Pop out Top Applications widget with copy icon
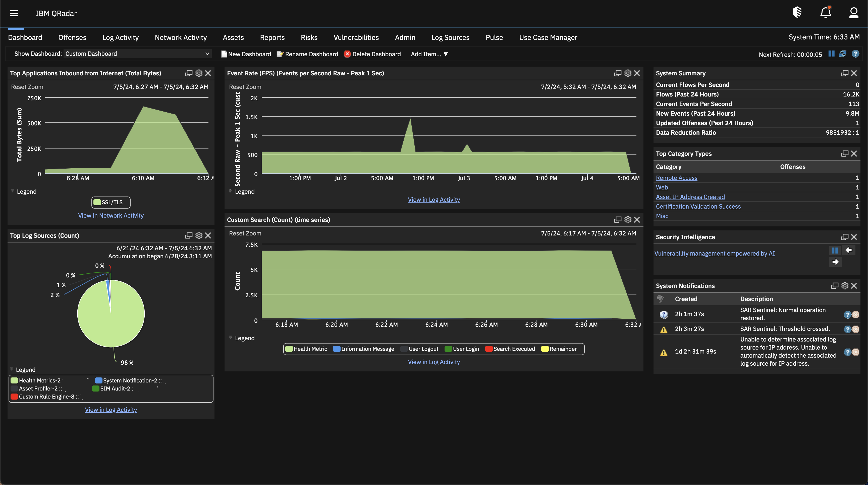This screenshot has width=868, height=485. [189, 73]
